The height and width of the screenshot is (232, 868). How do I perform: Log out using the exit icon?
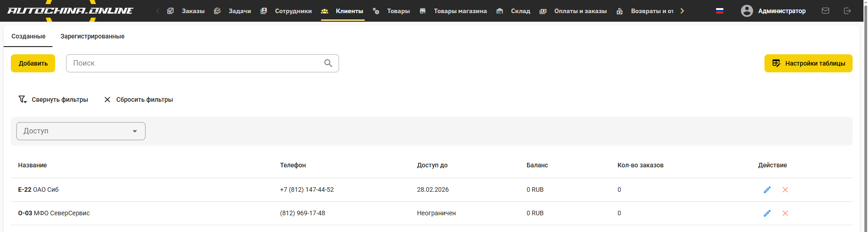[x=847, y=11]
